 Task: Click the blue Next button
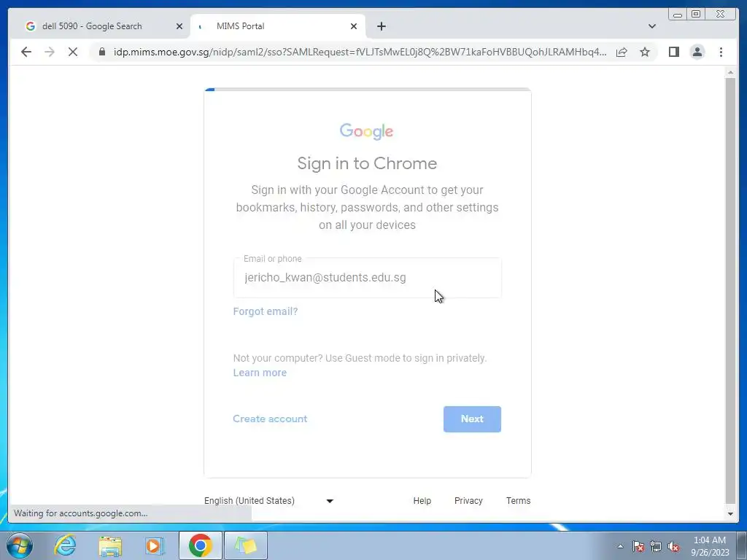click(472, 419)
